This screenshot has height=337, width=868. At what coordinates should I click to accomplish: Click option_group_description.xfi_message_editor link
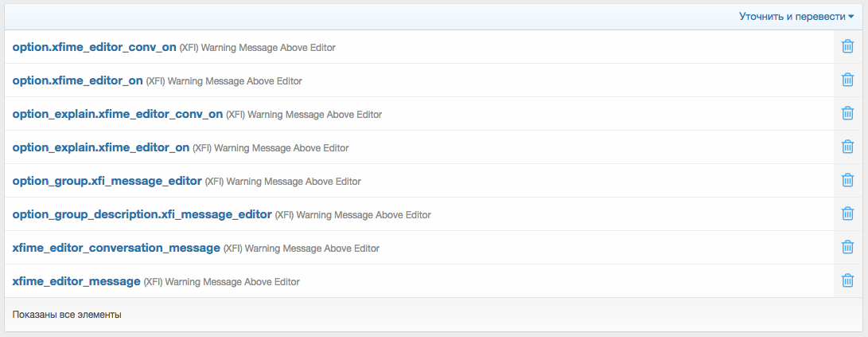142,214
